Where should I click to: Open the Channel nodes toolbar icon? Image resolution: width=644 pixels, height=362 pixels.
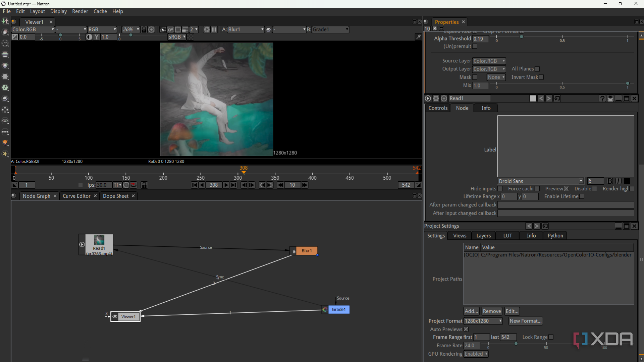(5, 54)
